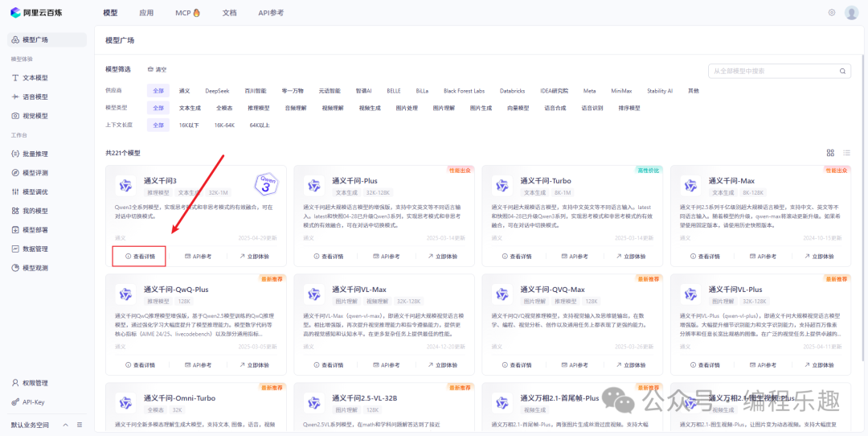Filter supplier by Black Forest Labs
This screenshot has height=436, width=868.
click(x=464, y=91)
